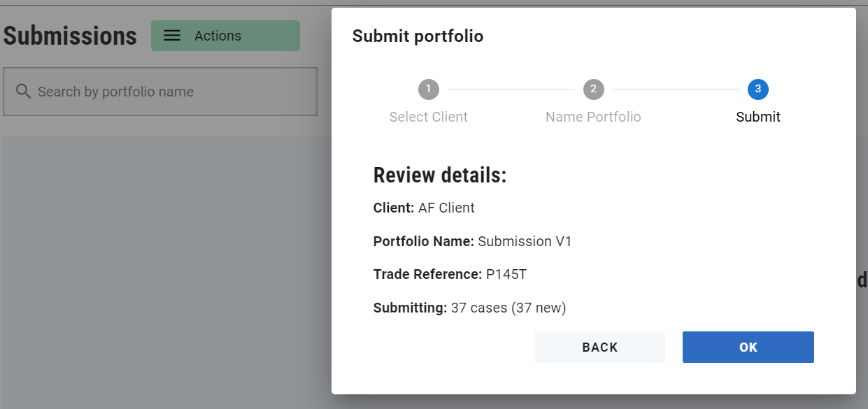Click the P145T trade reference
Screen dimensions: 868x409
click(x=506, y=274)
